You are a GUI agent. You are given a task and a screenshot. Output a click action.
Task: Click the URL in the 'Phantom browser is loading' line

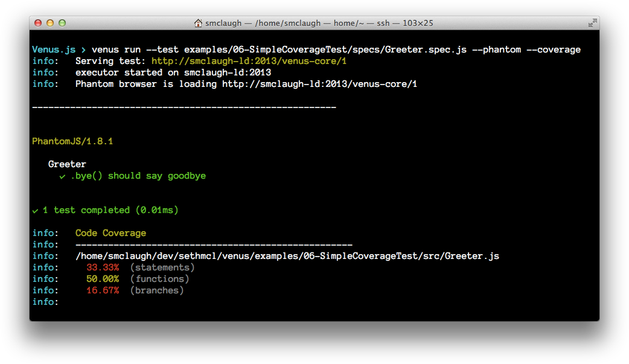319,84
